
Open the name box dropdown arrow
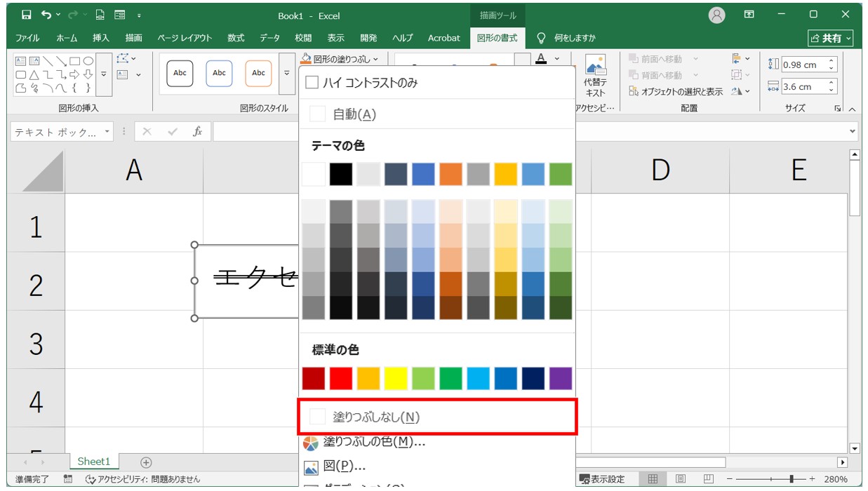coord(107,131)
